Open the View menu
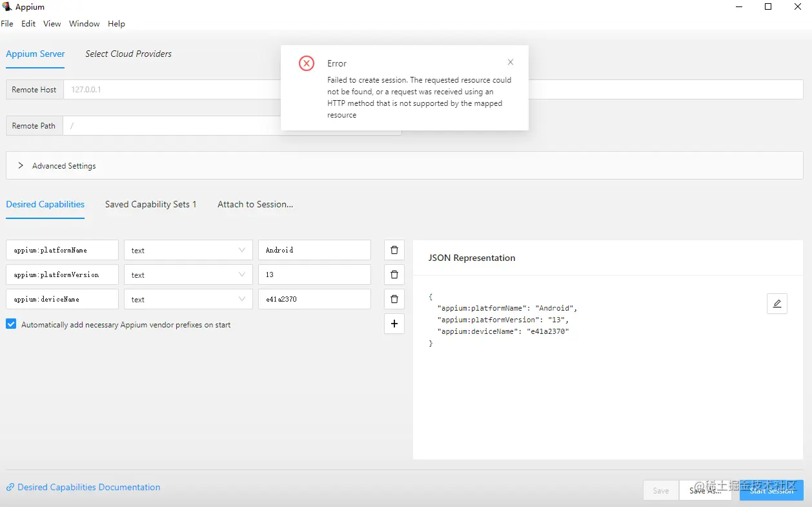812x507 pixels. [52, 24]
